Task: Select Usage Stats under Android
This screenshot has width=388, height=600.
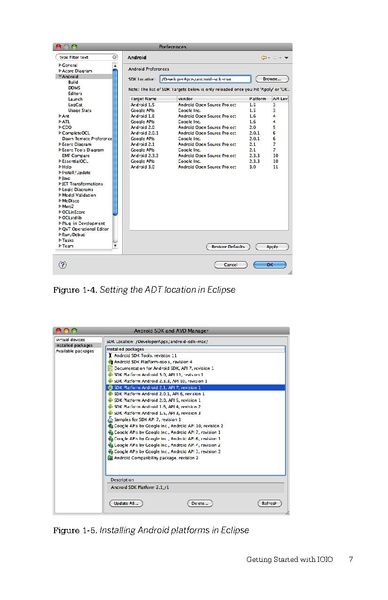Action: (80, 110)
